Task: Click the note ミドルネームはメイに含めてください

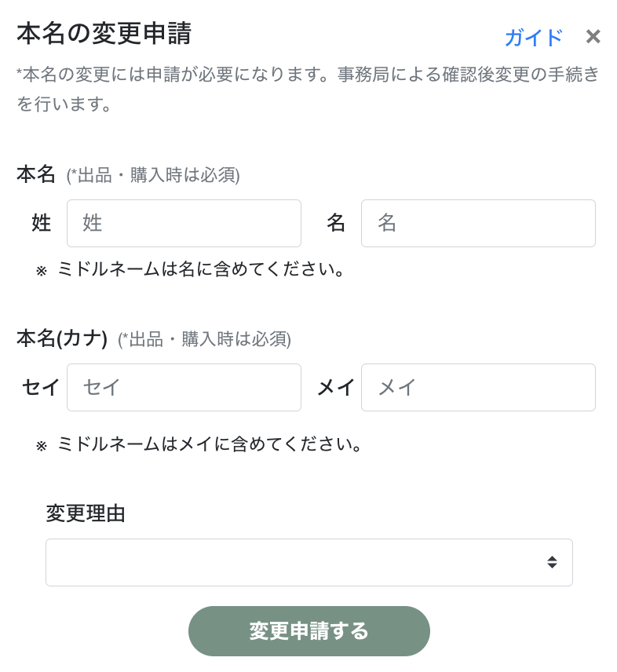Action: [x=210, y=444]
